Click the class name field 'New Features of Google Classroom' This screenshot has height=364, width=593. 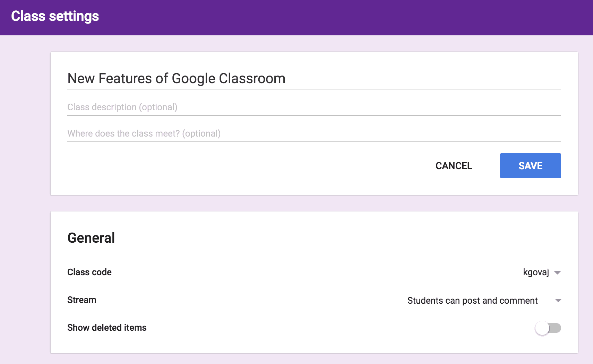[x=314, y=79]
